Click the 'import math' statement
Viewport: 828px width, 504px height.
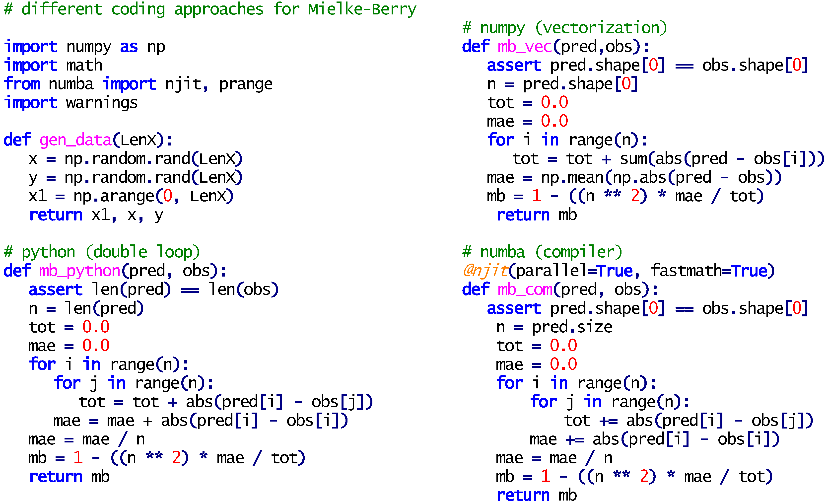pyautogui.click(x=53, y=65)
